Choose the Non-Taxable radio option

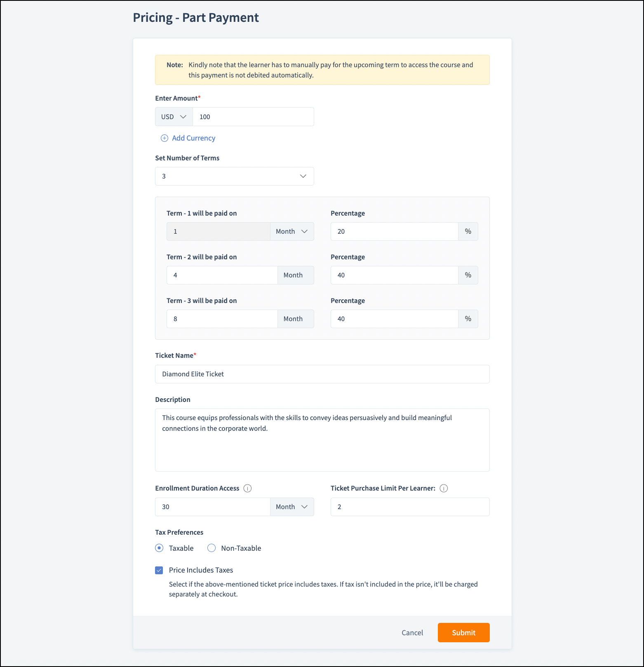pos(212,548)
